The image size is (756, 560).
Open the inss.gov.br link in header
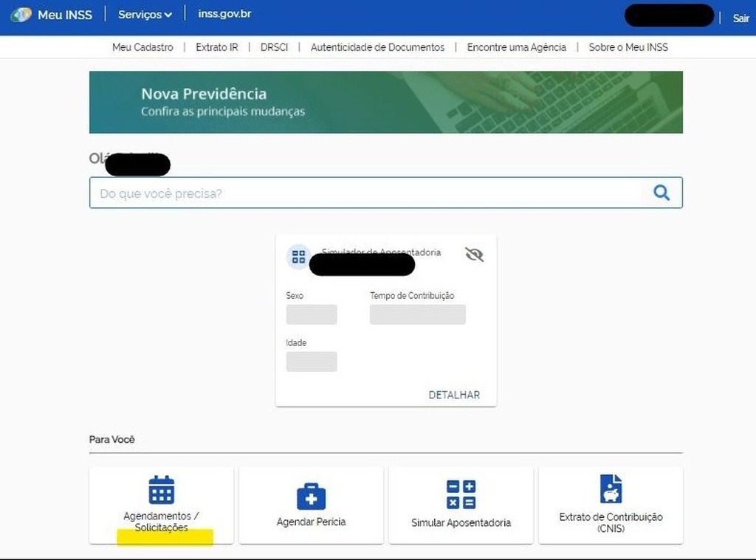tap(224, 14)
